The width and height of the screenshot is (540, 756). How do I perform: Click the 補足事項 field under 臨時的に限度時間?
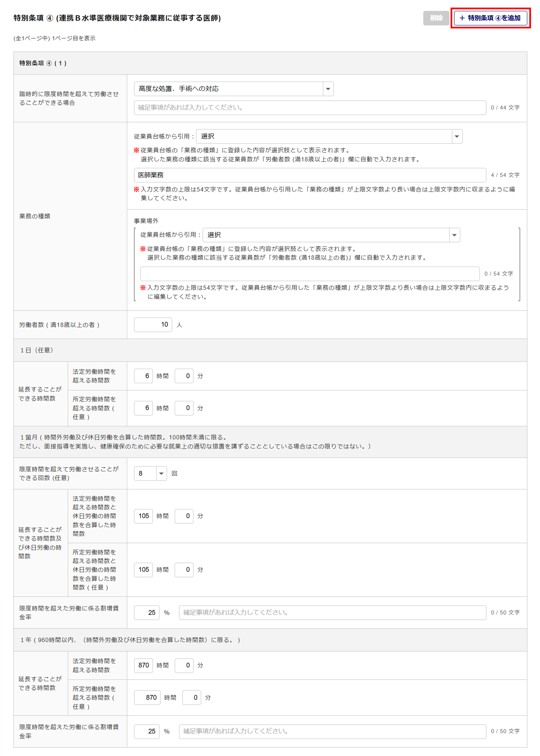coord(310,108)
